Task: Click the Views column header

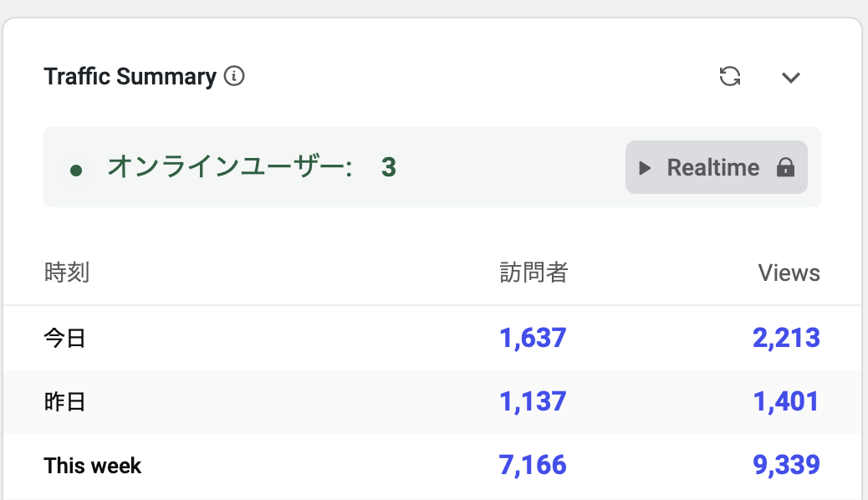Action: click(x=789, y=273)
